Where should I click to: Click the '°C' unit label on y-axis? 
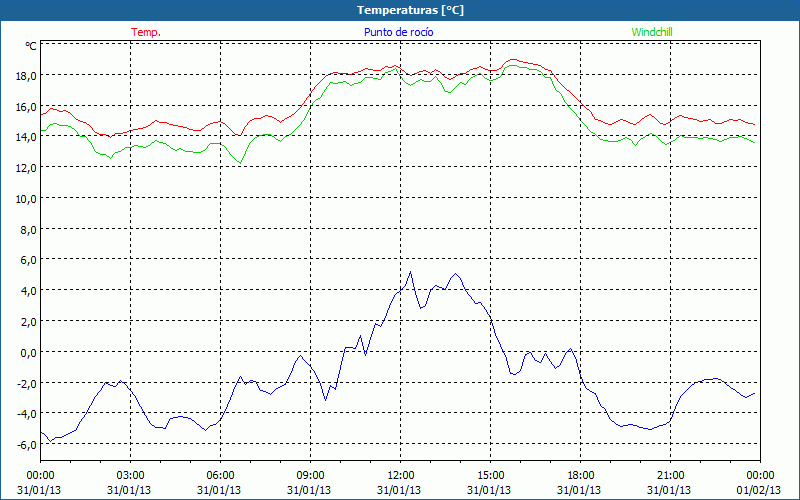tap(31, 46)
